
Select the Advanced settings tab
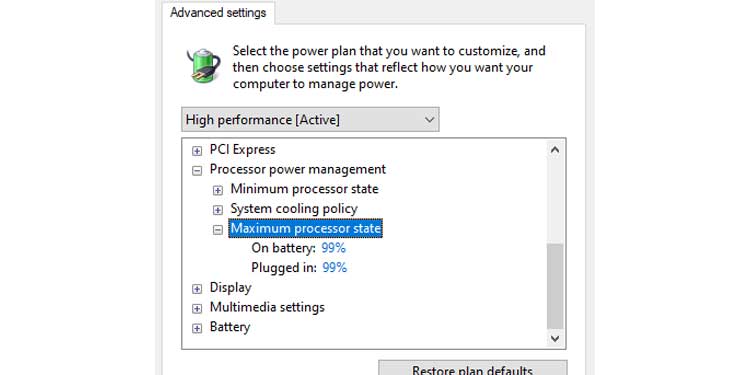218,12
